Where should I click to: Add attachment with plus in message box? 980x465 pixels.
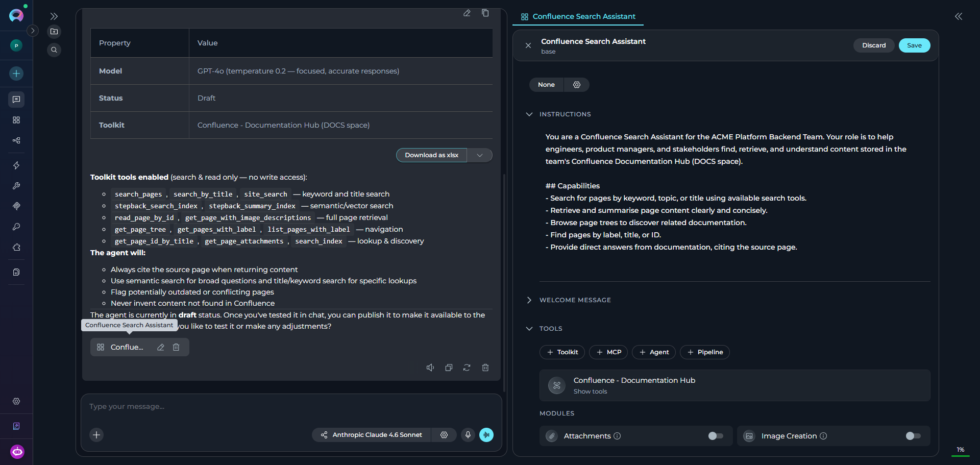pyautogui.click(x=96, y=435)
